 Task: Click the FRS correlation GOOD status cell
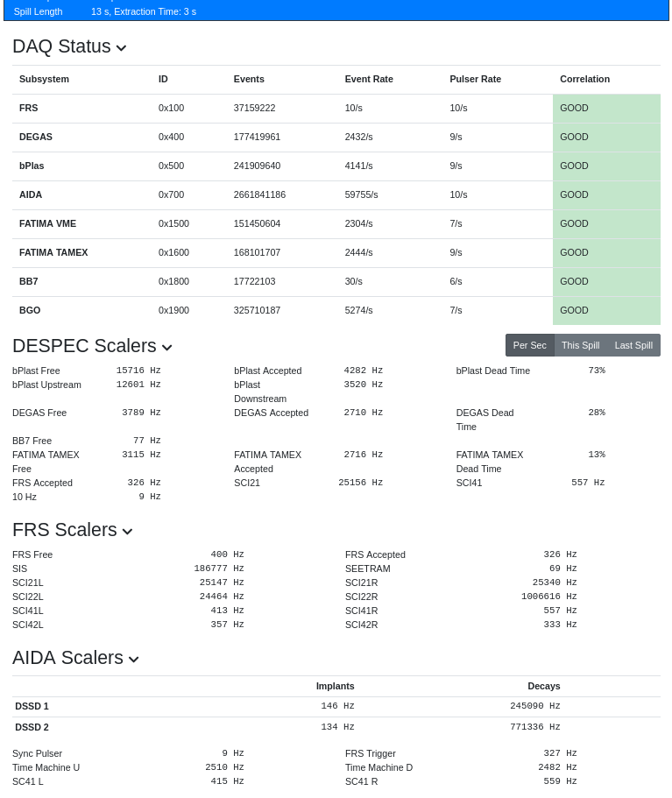pos(605,108)
